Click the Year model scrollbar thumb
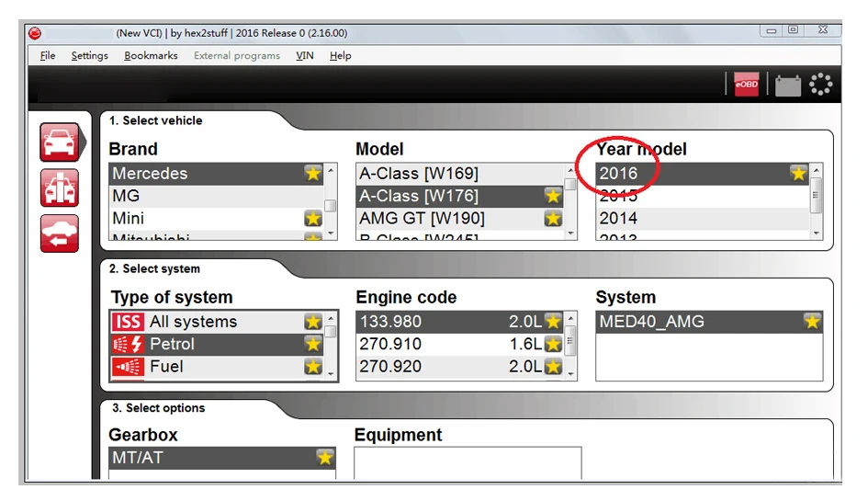The height and width of the screenshot is (501, 868). click(x=816, y=195)
